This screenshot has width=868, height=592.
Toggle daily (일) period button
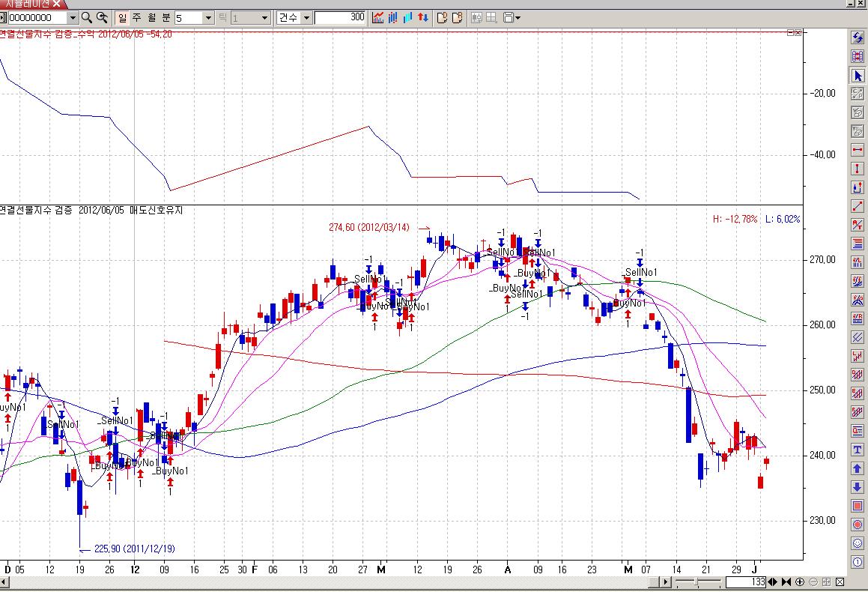point(122,18)
